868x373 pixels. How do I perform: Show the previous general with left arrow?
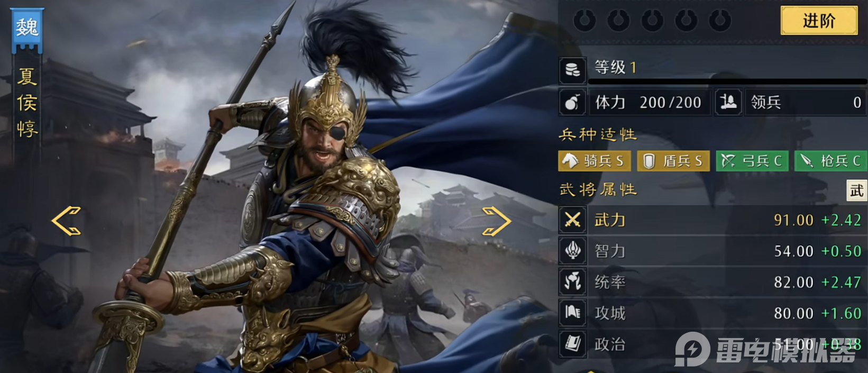[67, 221]
